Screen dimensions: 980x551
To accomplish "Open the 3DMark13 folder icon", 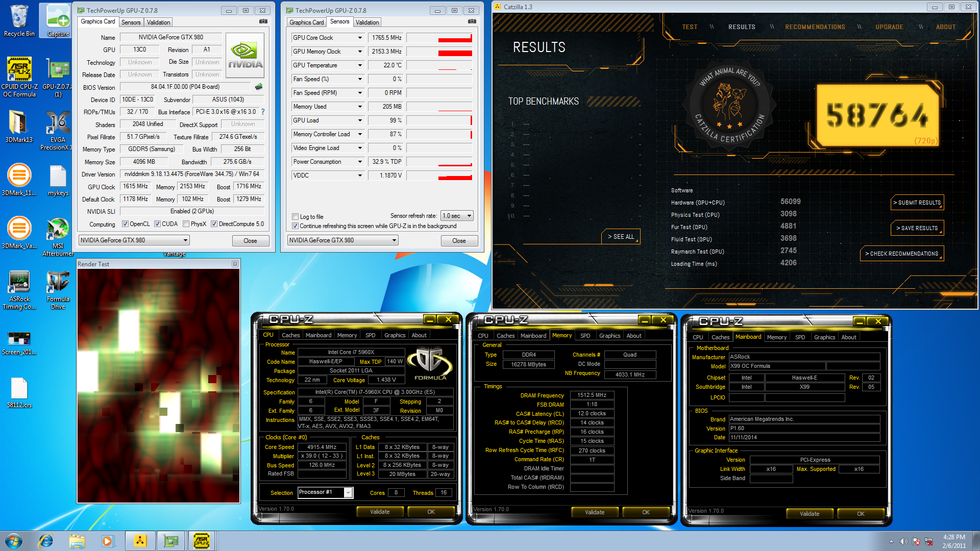I will pyautogui.click(x=19, y=126).
